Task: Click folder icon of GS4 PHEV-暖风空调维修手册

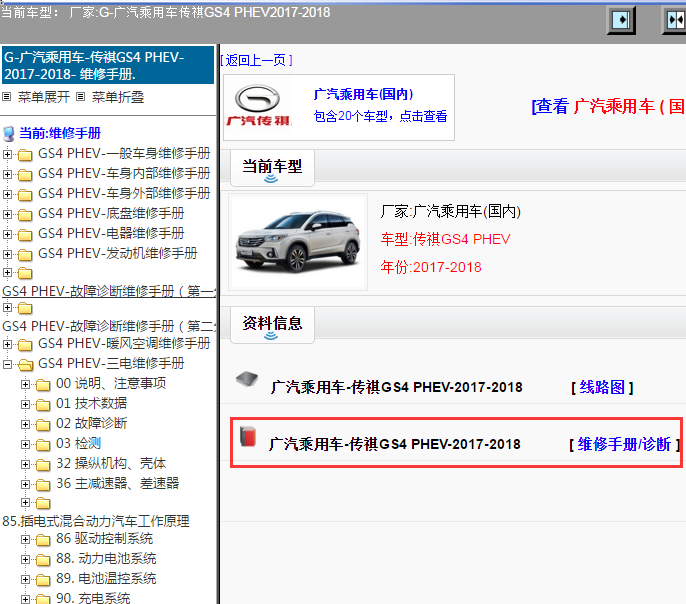Action: tap(25, 345)
